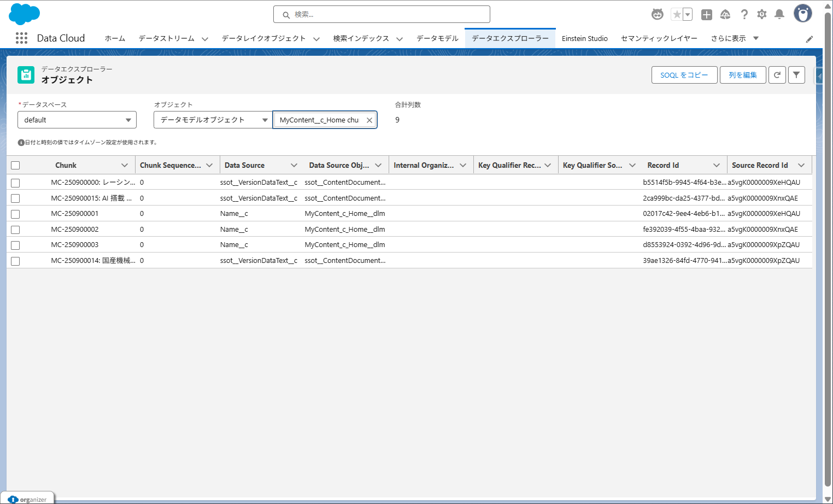Viewport: 833px width, 504px height.
Task: Click the global create plus icon
Action: pyautogui.click(x=707, y=15)
